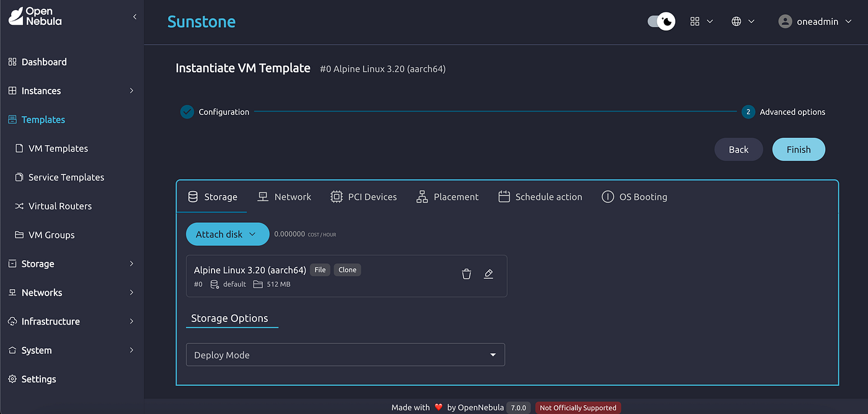The image size is (868, 414).
Task: Click the Sunstone title
Action: (201, 22)
